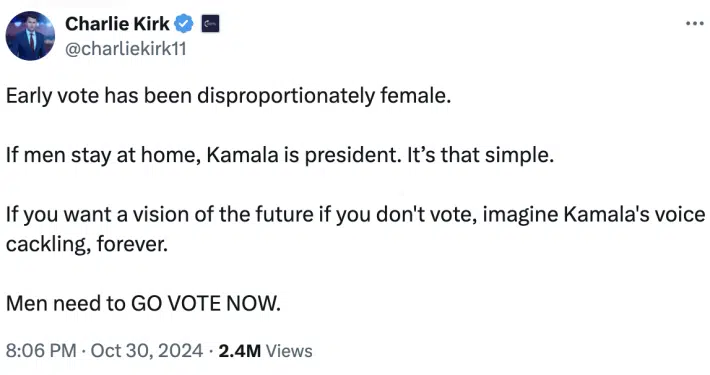Select the line 'Early vote has been disproportionately female.'
The image size is (710, 375).
(x=229, y=96)
